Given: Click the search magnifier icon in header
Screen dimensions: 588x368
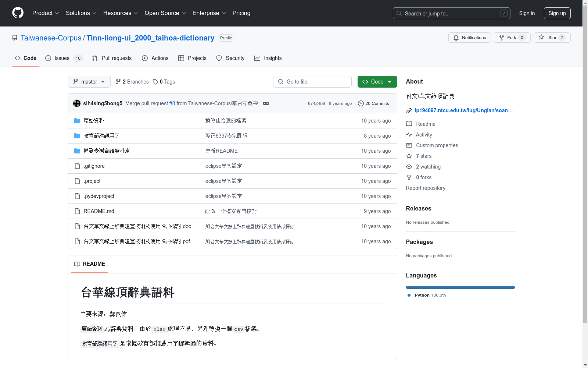Looking at the screenshot, I should [x=399, y=13].
